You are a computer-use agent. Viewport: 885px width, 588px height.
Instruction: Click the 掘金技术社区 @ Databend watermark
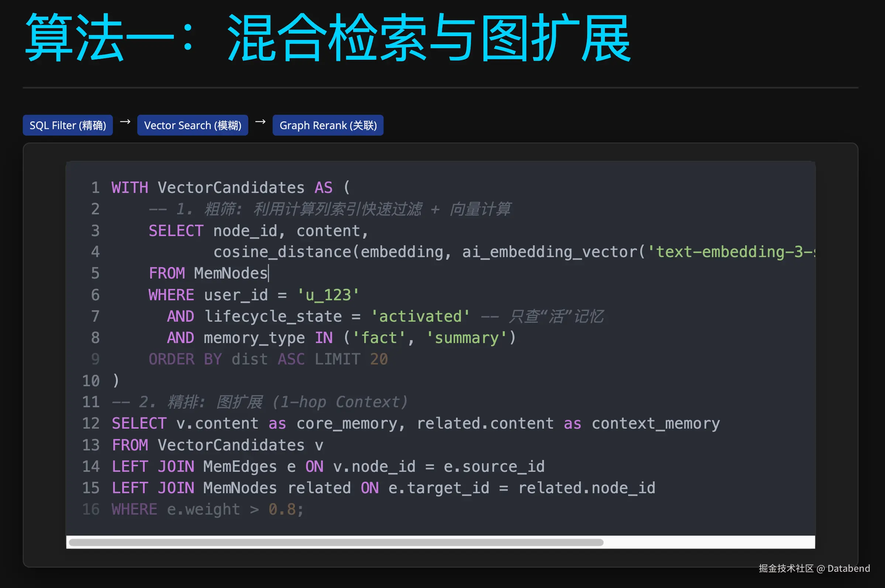point(814,568)
